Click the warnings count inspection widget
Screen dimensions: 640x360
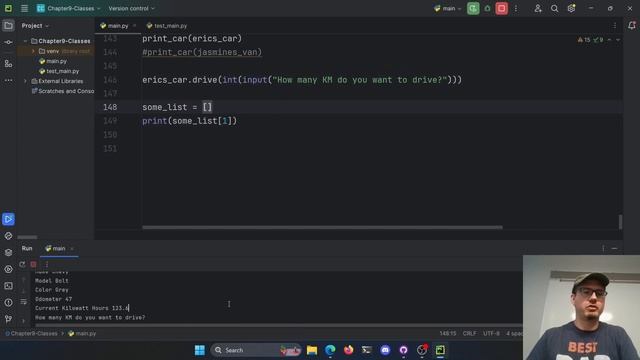tap(590, 40)
